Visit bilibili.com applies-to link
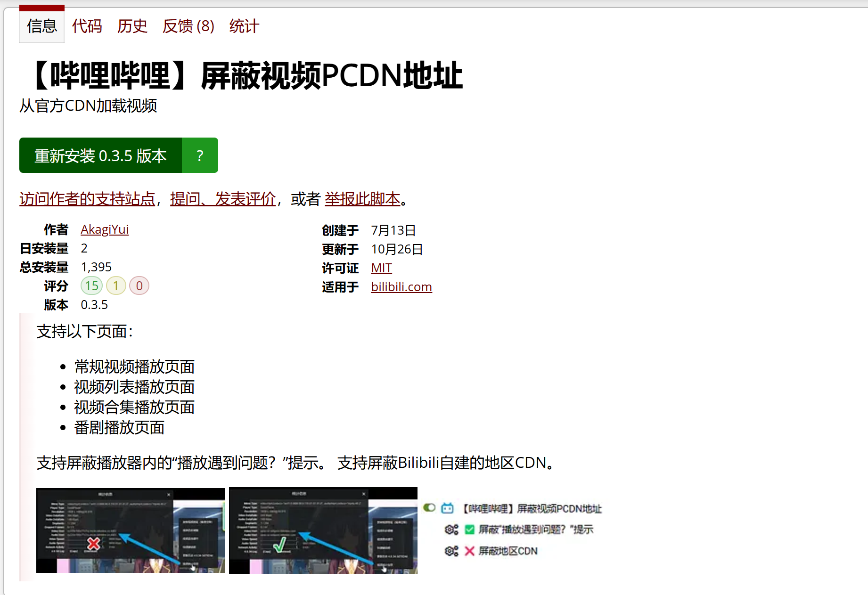Viewport: 868px width, 595px height. pyautogui.click(x=401, y=286)
